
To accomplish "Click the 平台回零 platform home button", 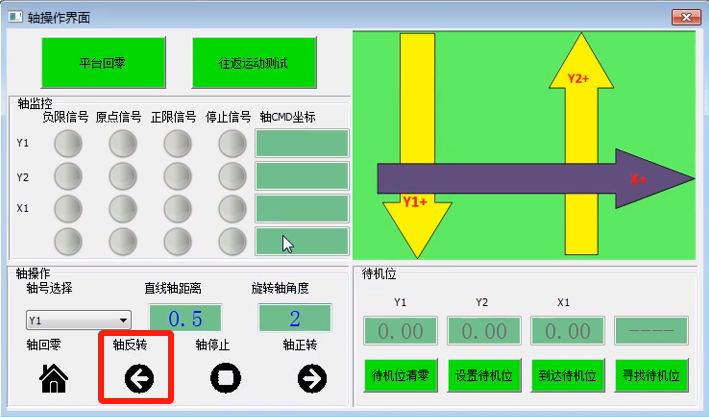I will 102,62.
